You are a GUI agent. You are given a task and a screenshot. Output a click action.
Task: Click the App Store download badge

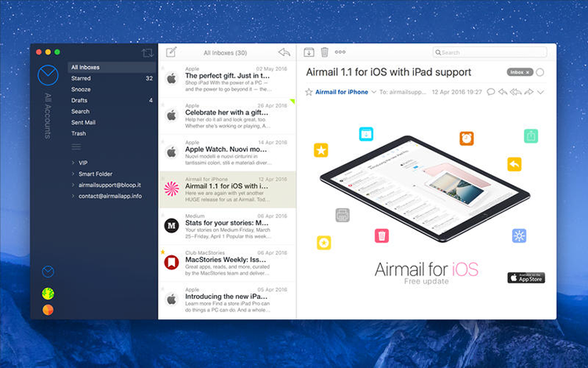(x=526, y=278)
